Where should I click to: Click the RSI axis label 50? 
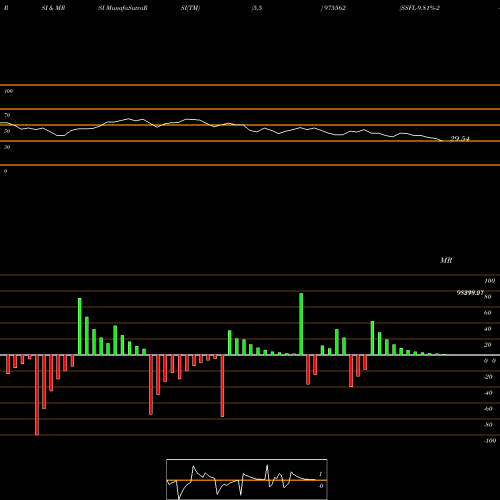point(7,131)
